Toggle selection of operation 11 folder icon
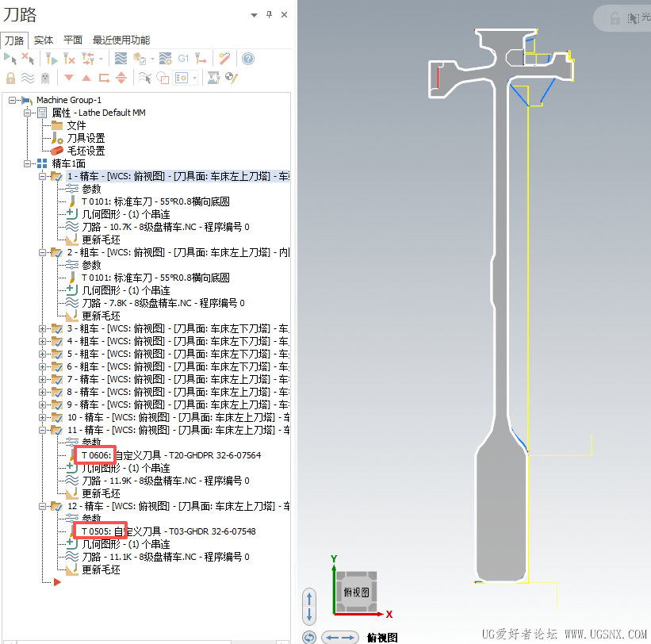This screenshot has width=651, height=644. (56, 430)
